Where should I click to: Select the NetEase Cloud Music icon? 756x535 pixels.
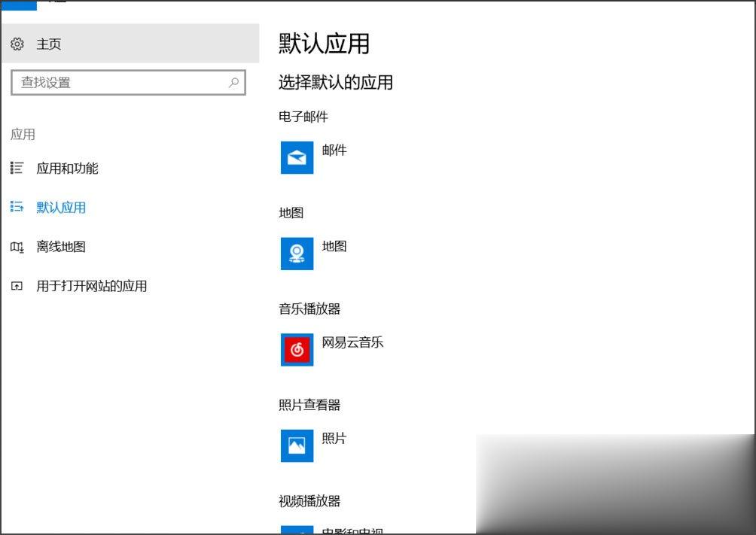297,350
